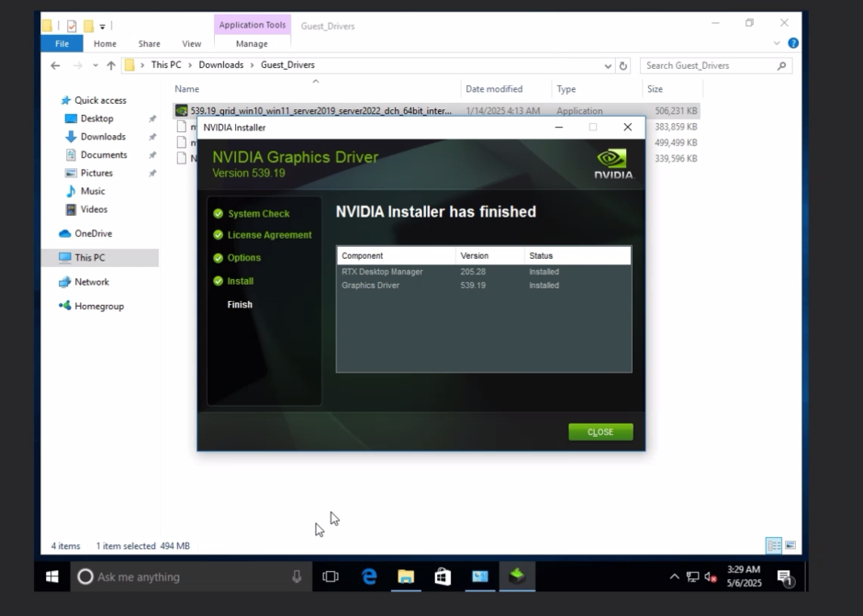
Task: Click the New folder icon in Explorer title bar
Action: (x=88, y=26)
